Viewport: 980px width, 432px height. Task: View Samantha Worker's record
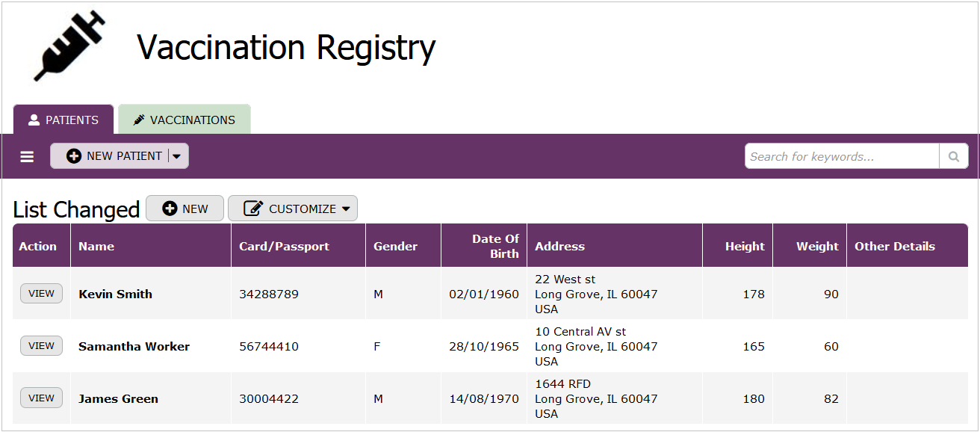(x=41, y=346)
